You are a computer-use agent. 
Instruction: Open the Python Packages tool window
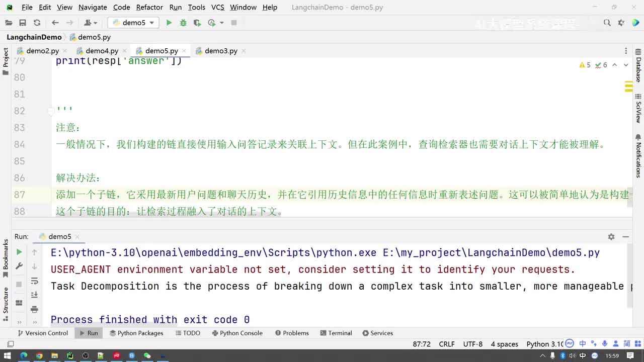(x=136, y=333)
